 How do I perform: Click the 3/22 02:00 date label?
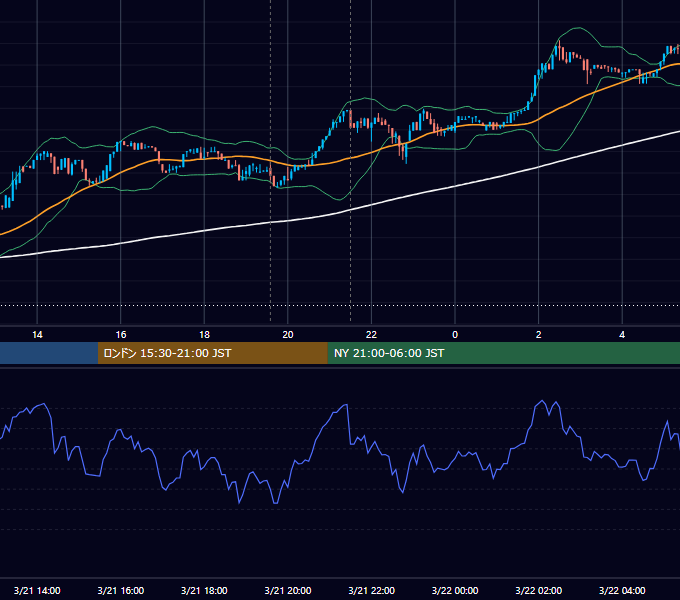(x=539, y=590)
